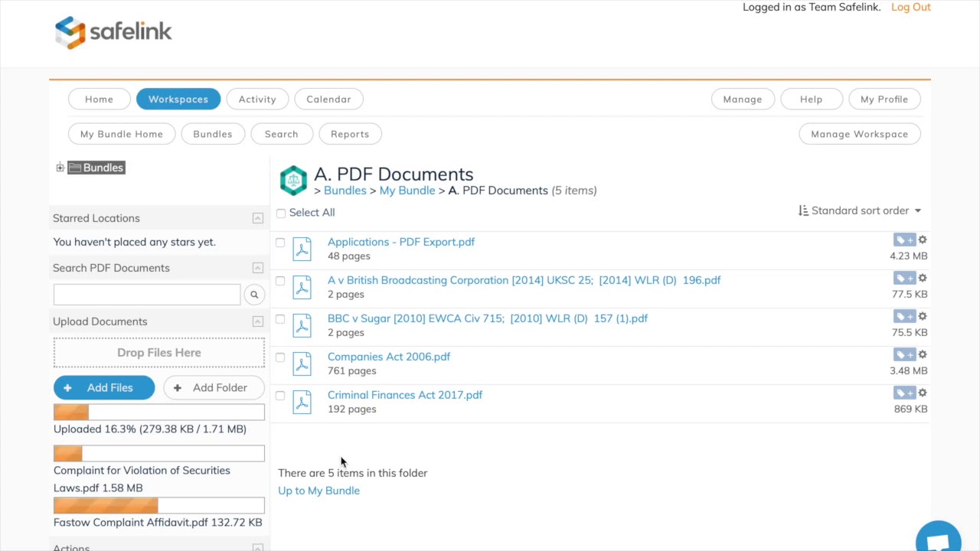Viewport: 980px width, 551px height.
Task: Open Criminal Finances Act 2017.pdf
Action: click(405, 395)
